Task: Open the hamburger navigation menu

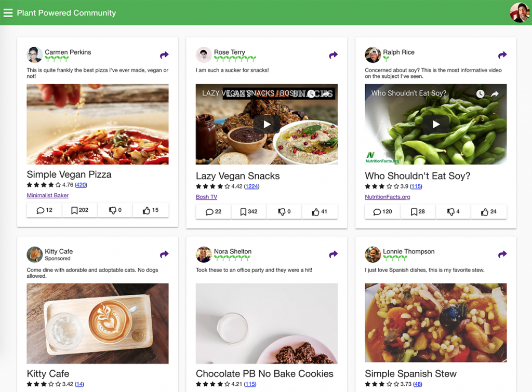Action: pyautogui.click(x=8, y=13)
